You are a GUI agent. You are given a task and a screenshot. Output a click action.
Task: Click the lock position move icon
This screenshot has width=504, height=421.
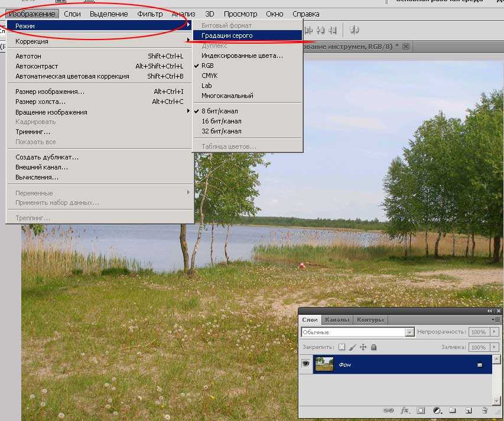[x=363, y=347]
